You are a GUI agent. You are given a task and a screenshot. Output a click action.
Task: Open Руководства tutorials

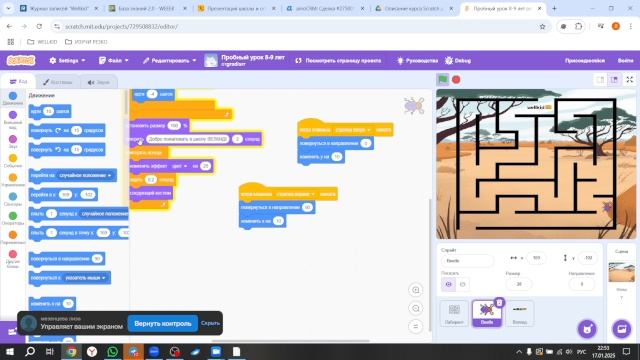pos(417,60)
